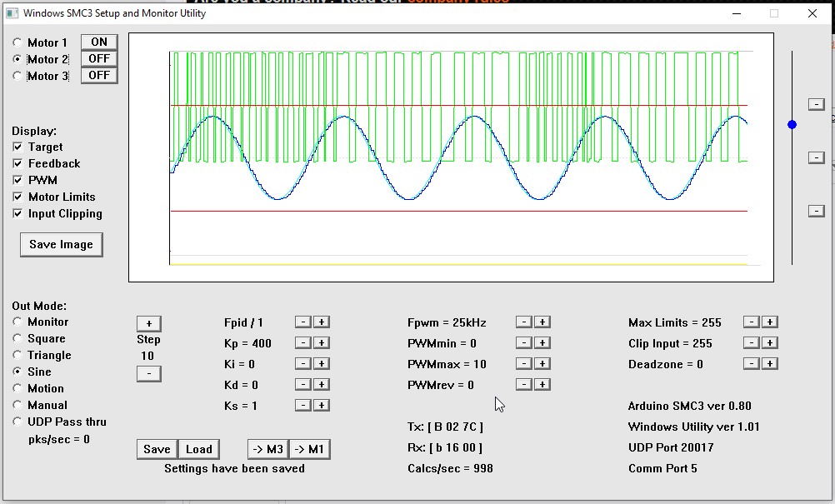Select UDP Pass thru mode

pos(17,422)
